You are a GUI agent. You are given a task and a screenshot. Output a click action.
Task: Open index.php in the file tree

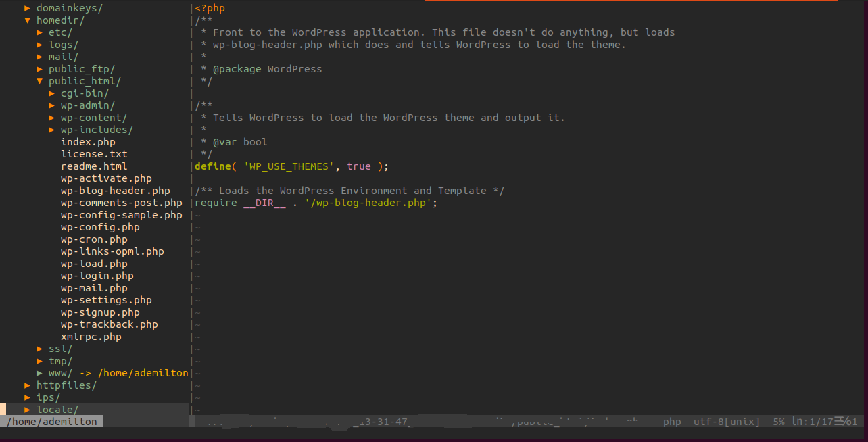(88, 142)
